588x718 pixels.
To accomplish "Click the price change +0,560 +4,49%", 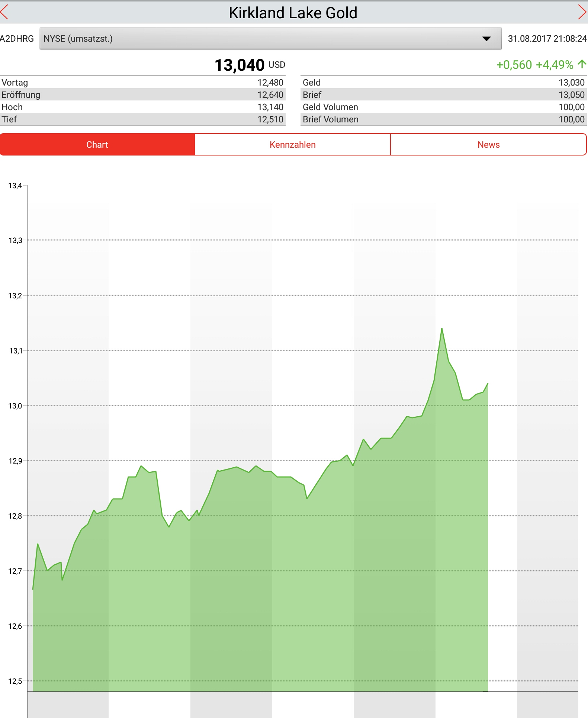I will pos(535,65).
